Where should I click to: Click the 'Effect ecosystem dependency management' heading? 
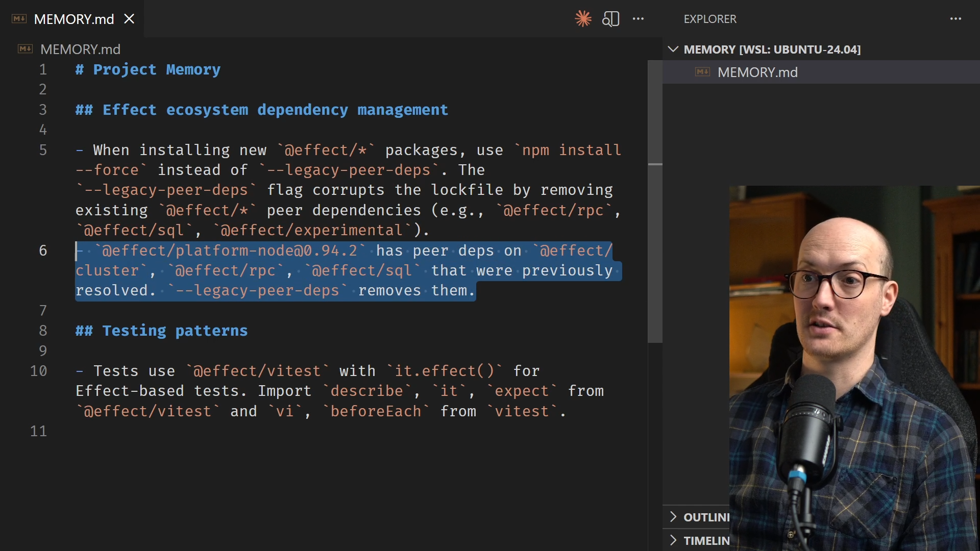click(275, 110)
